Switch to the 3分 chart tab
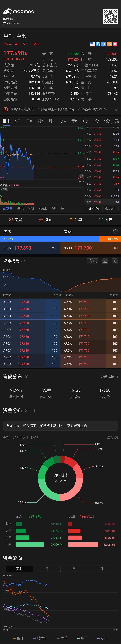This screenshot has height=644, width=121. (x=96, y=121)
